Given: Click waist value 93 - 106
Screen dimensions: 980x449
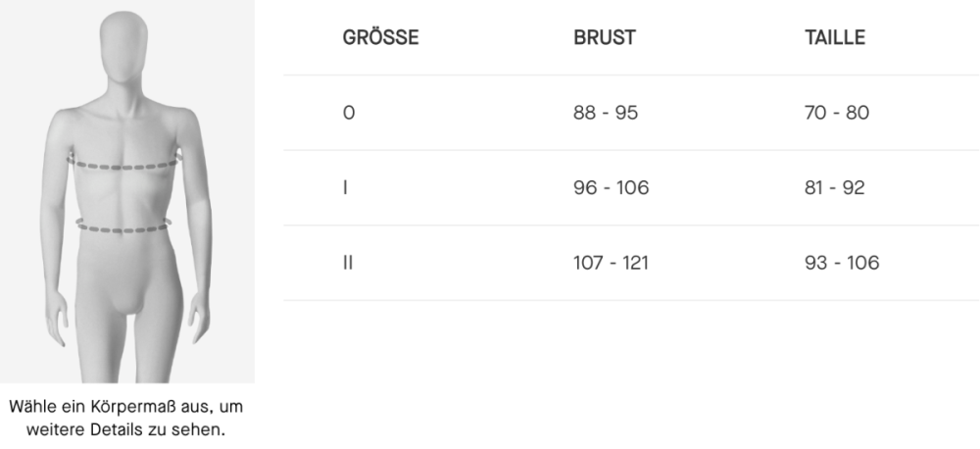Looking at the screenshot, I should click(841, 263).
